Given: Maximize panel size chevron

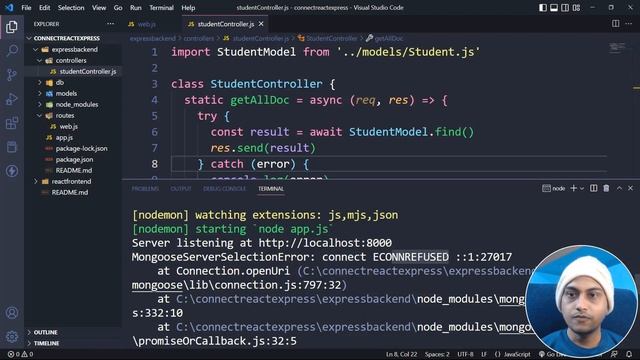Looking at the screenshot, I should point(619,188).
